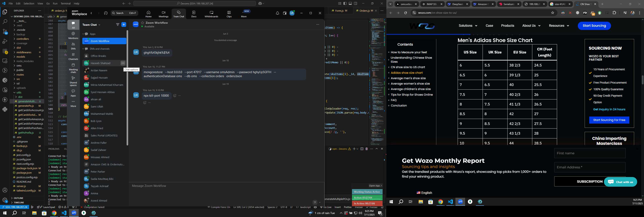This screenshot has height=217, width=644.
Task: Collapse Apps section in Zoom chat list
Action: pos(83,34)
